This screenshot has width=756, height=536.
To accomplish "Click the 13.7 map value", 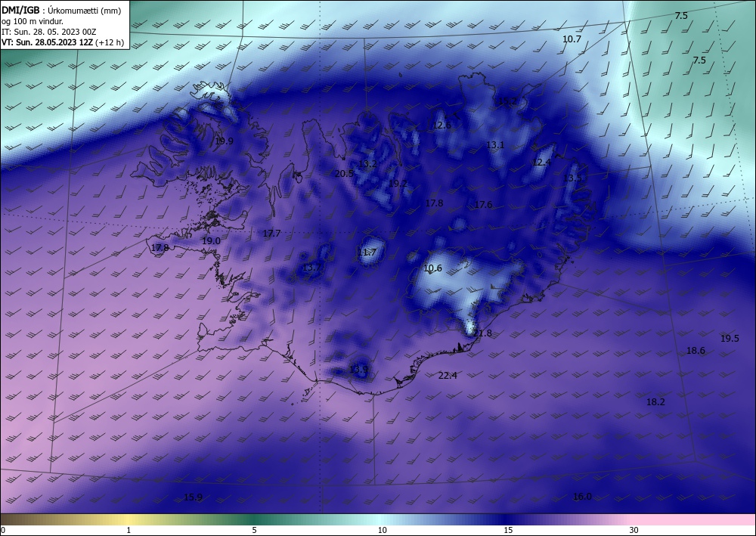I will (x=311, y=268).
